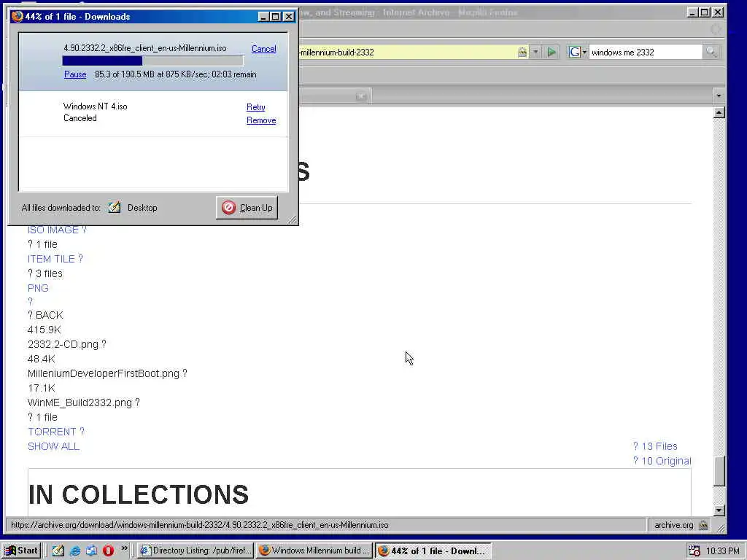Launch Outlook Express from quick launch
The image size is (747, 560).
coord(91,551)
